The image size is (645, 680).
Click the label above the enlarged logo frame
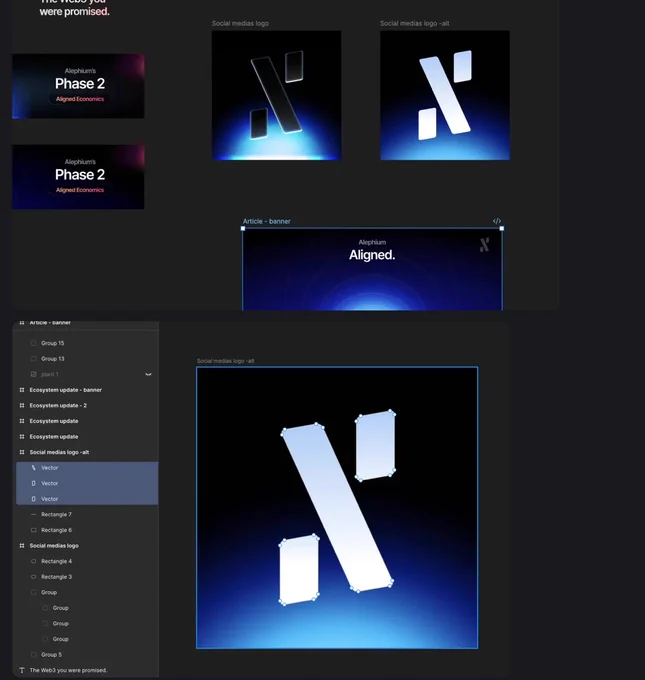[226, 361]
